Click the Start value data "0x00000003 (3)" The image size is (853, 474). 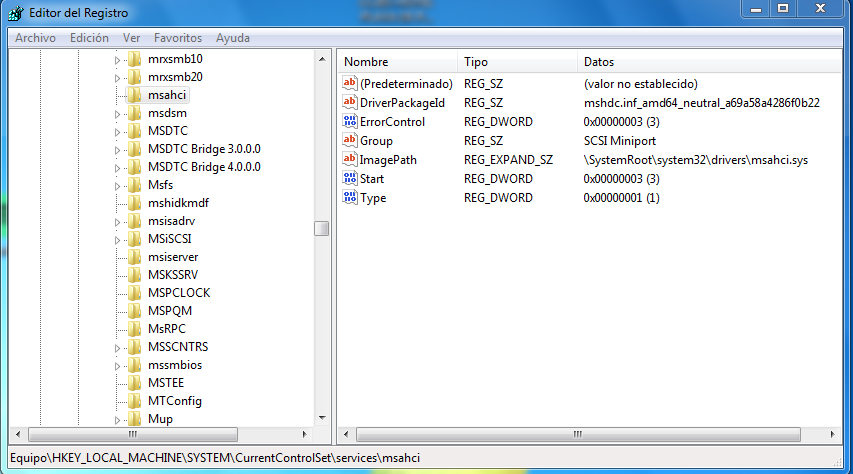[621, 179]
